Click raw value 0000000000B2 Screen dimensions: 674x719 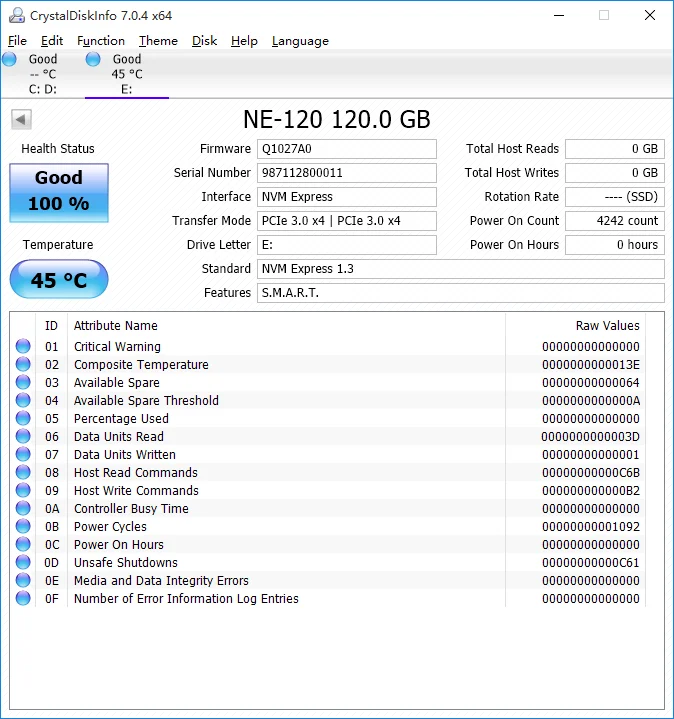point(591,491)
